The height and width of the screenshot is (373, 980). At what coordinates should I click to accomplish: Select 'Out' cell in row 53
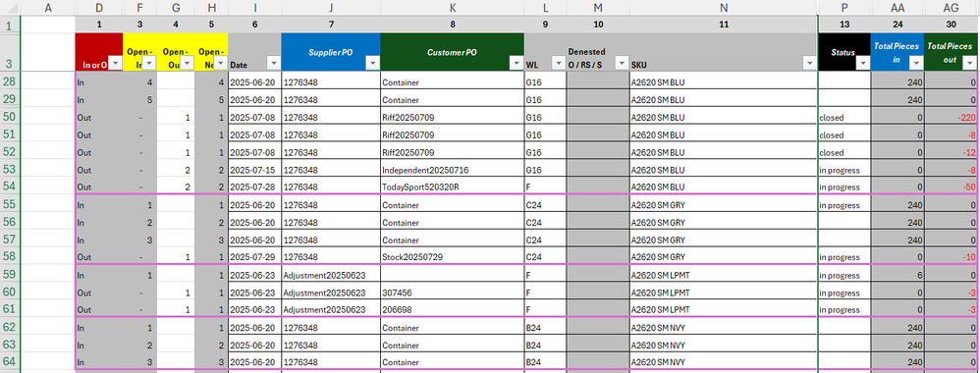point(99,170)
